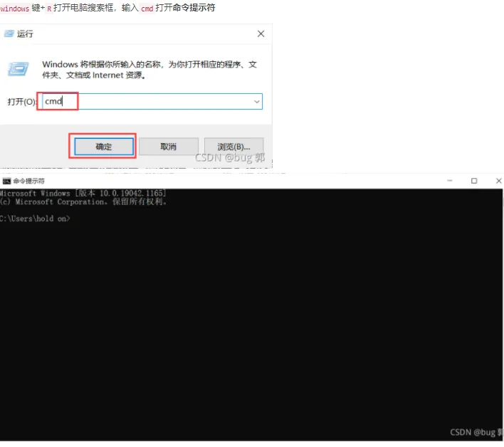Click the Microsoft Windows version line
The height and width of the screenshot is (447, 504).
(83, 193)
